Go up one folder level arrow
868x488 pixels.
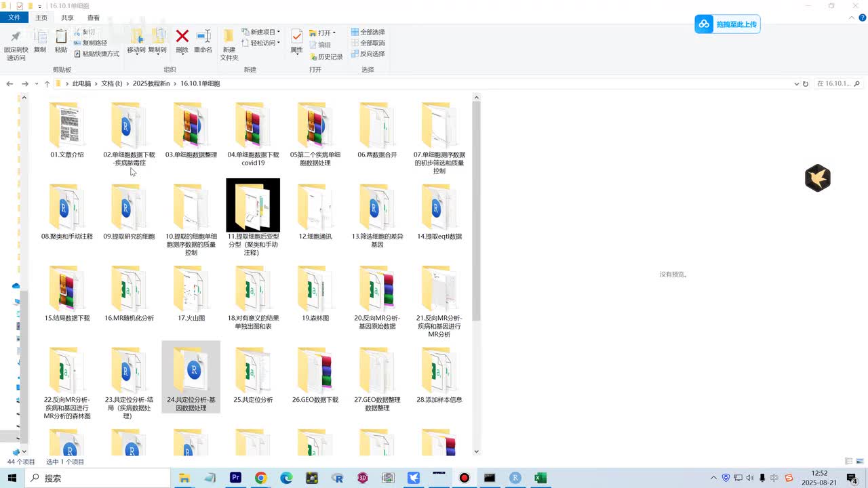coord(47,84)
